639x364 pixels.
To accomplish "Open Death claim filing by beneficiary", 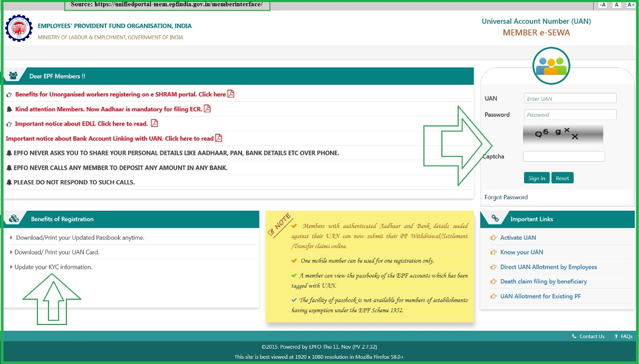I will point(544,281).
